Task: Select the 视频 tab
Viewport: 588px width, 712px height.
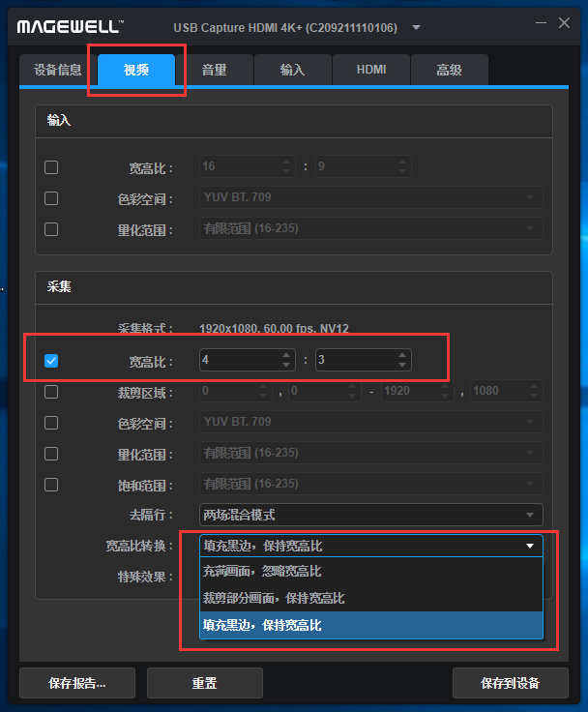Action: 136,70
